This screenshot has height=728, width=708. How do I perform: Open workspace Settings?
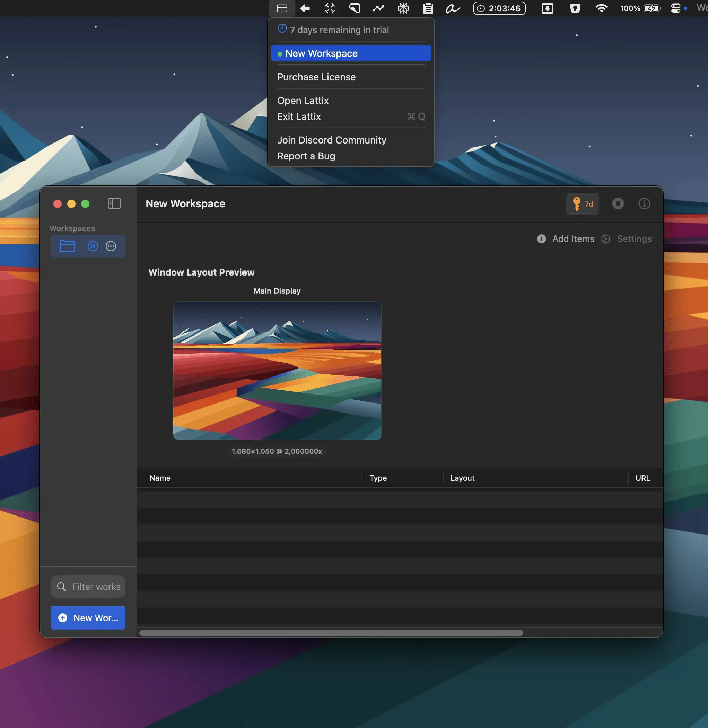(626, 239)
